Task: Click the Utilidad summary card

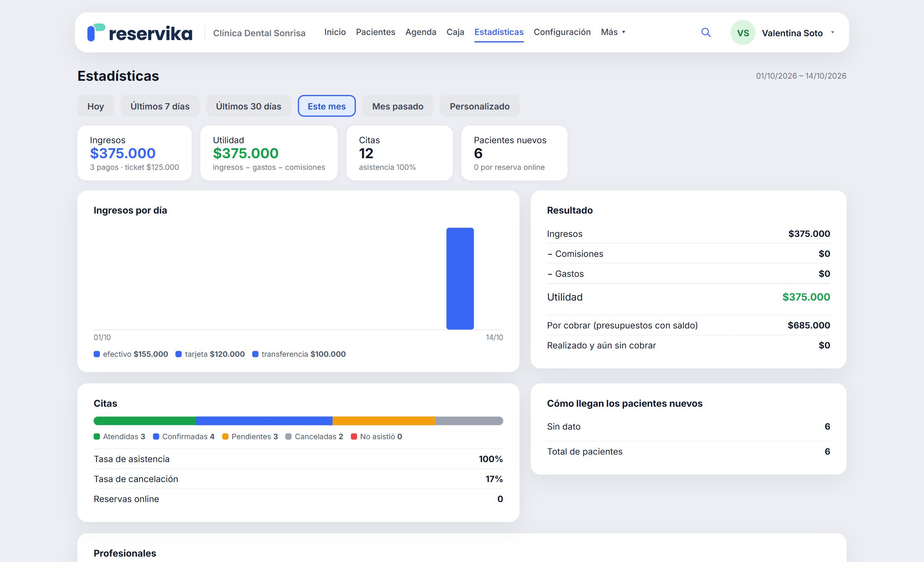Action: (x=269, y=153)
